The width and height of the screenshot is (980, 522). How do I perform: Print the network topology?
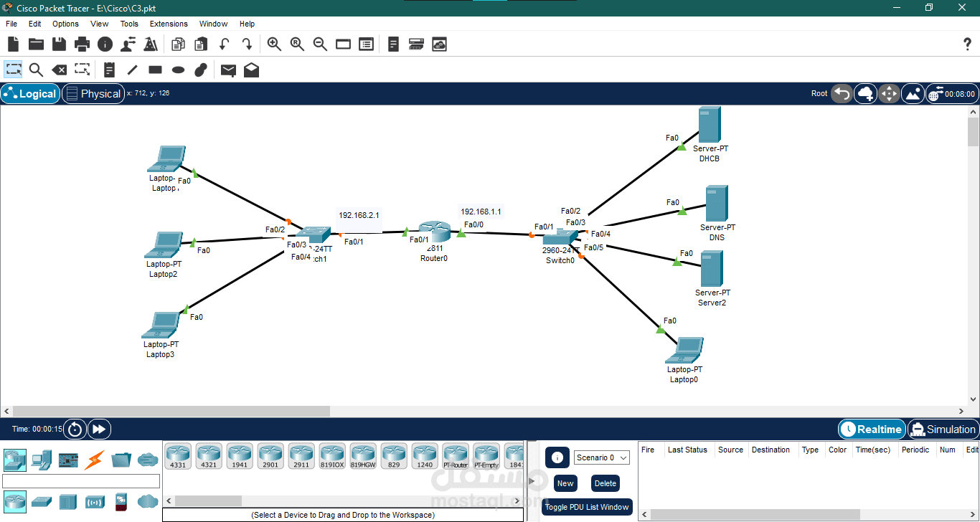coord(82,44)
